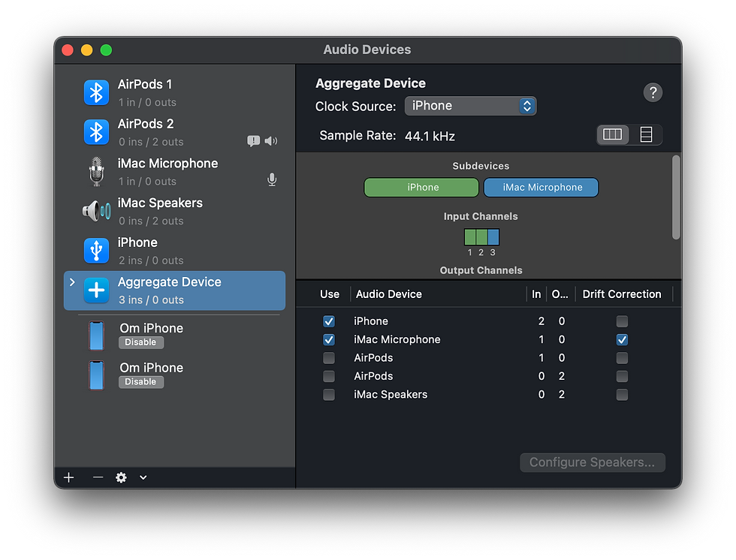Select the blue iMac Microphone subdevice pill
This screenshot has width=736, height=560.
click(x=541, y=187)
